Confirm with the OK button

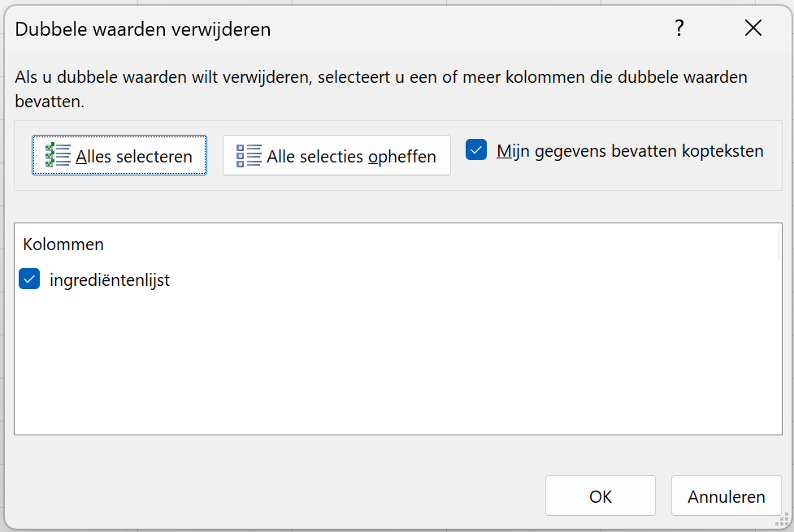coord(600,495)
